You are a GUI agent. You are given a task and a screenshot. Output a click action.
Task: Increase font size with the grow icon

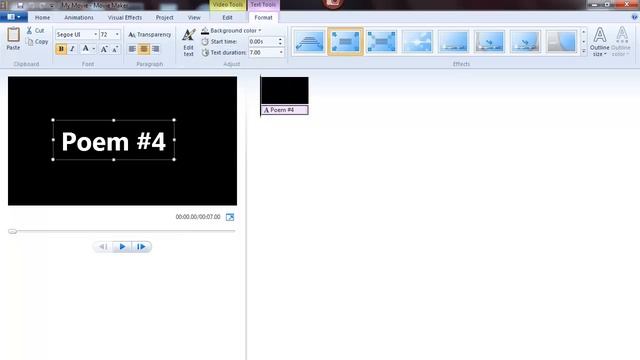[104, 49]
